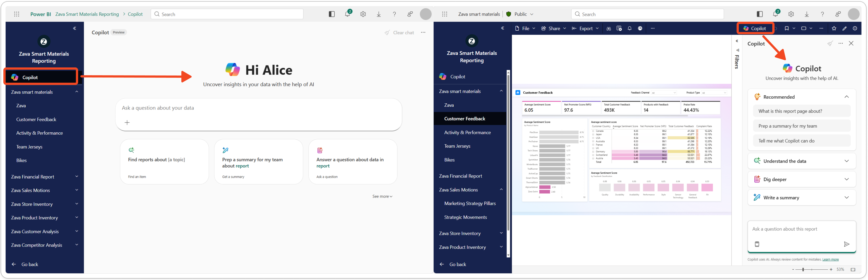
Task: Expand the Write a summary section
Action: point(847,198)
